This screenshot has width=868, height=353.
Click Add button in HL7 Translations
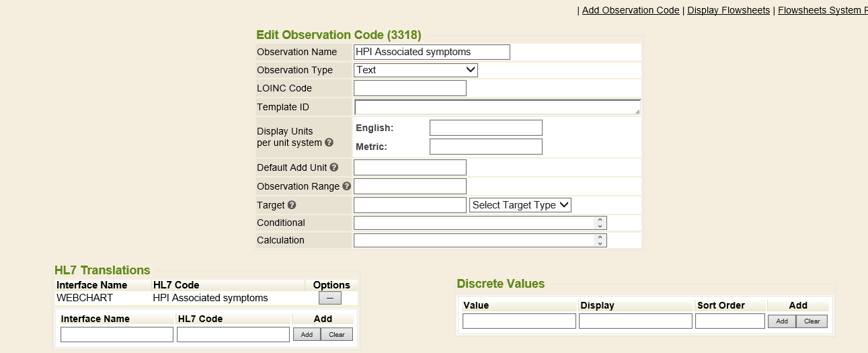tap(307, 334)
